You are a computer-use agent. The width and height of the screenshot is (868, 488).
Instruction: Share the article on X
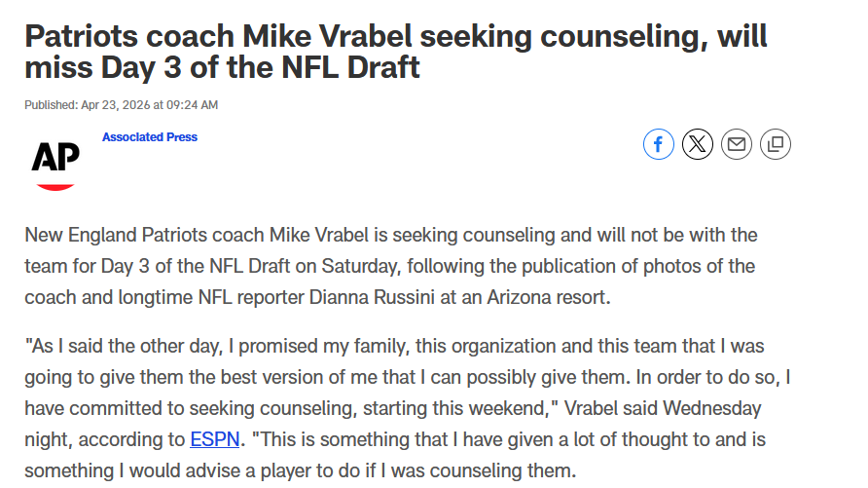tap(698, 144)
